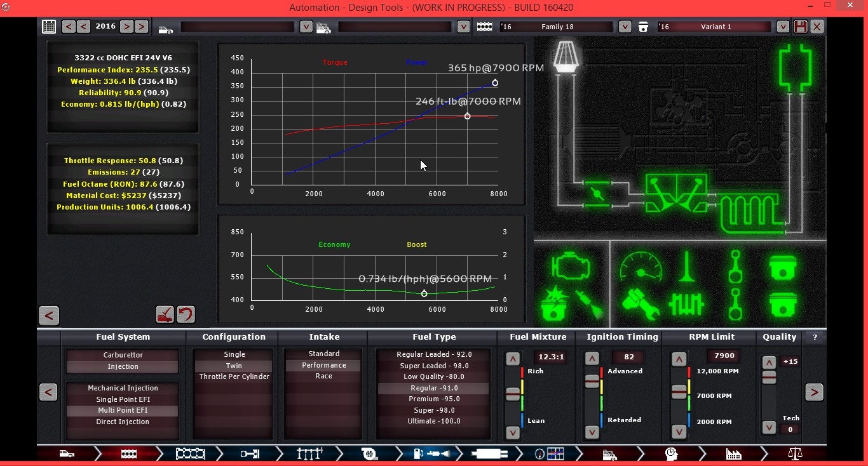Click the hand holding wrench icon
The width and height of the screenshot is (868, 466).
click(x=641, y=304)
